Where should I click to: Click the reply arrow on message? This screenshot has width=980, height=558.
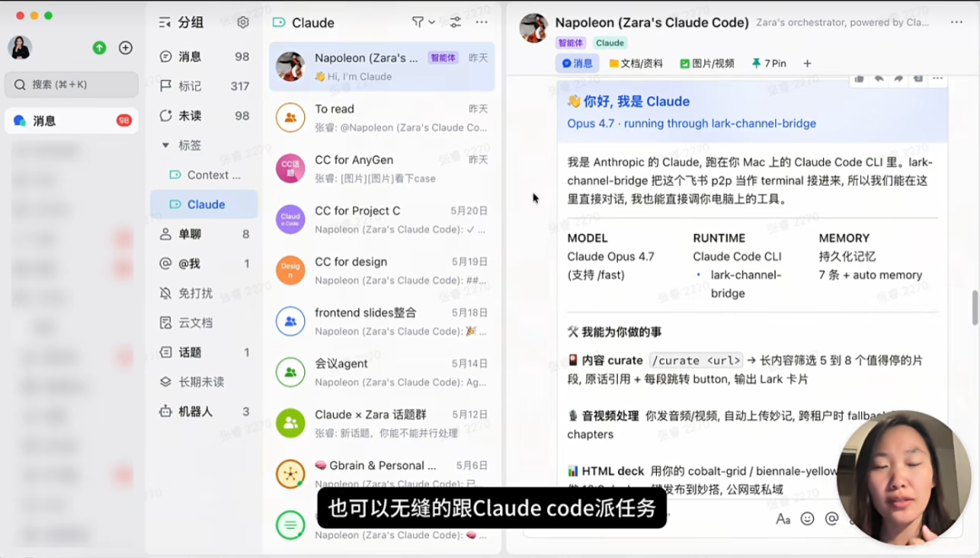click(878, 78)
